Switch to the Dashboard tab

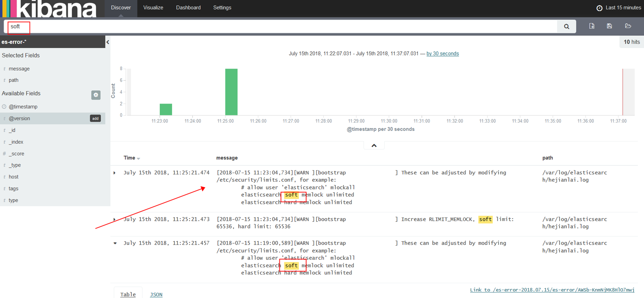[188, 8]
